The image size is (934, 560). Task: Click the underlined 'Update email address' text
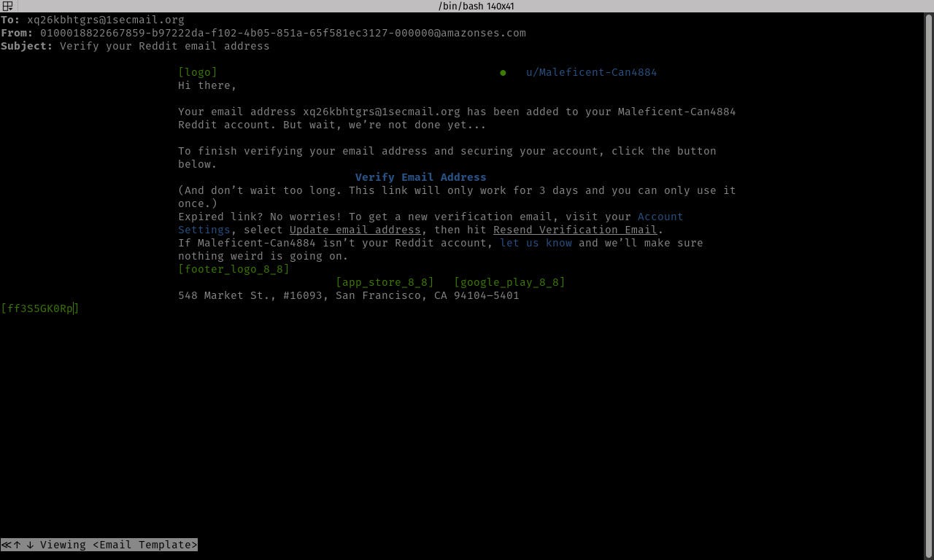point(355,230)
